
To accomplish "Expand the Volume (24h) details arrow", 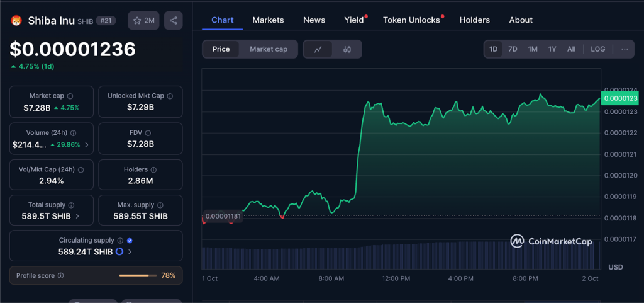I will (x=86, y=144).
